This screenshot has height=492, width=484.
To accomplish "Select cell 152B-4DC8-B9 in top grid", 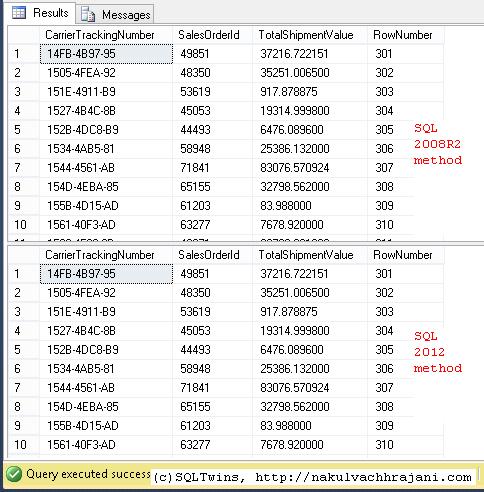I will [x=106, y=130].
